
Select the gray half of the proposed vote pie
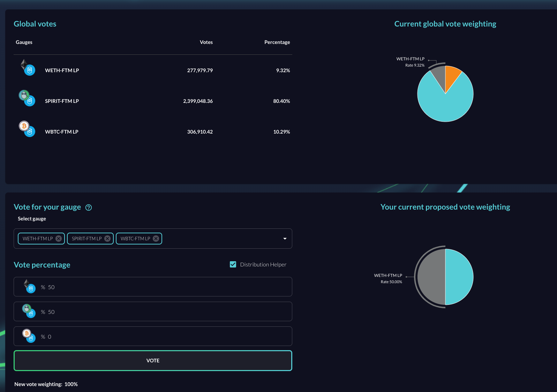[x=431, y=277]
